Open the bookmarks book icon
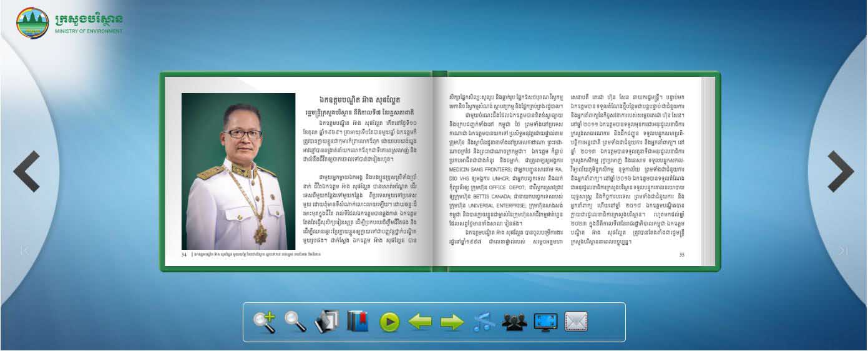This screenshot has height=351, width=868. tap(358, 322)
